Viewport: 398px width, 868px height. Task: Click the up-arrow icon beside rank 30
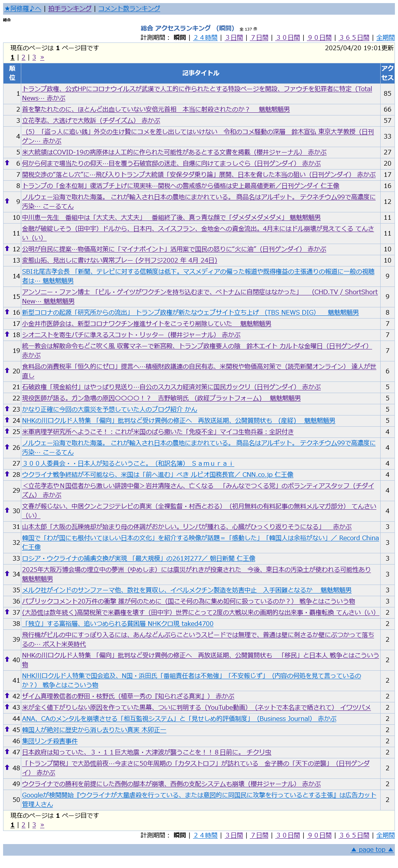(x=7, y=510)
